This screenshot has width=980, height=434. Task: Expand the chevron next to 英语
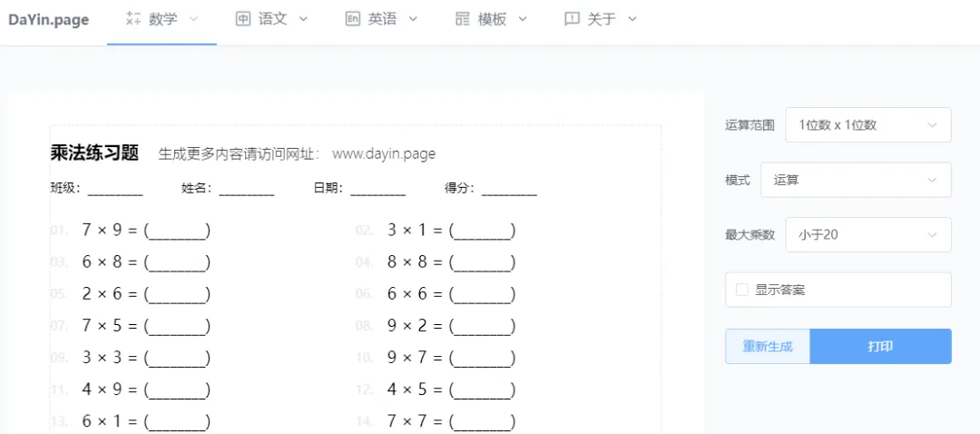point(413,19)
